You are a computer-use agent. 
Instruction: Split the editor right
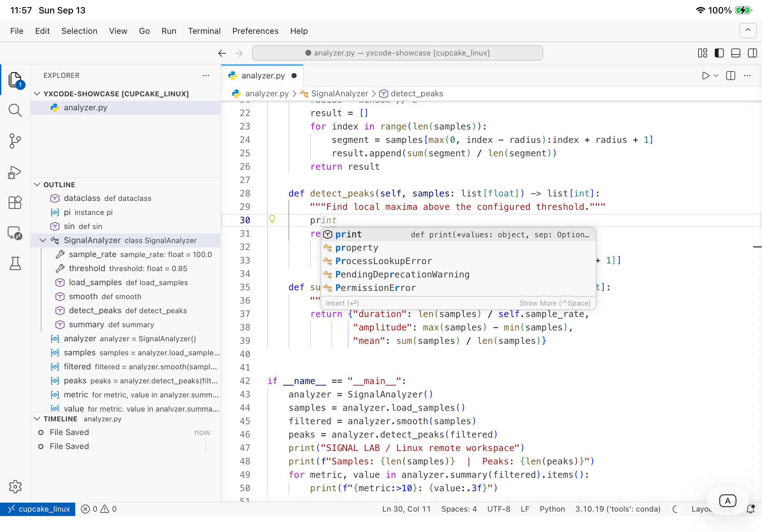coord(730,76)
